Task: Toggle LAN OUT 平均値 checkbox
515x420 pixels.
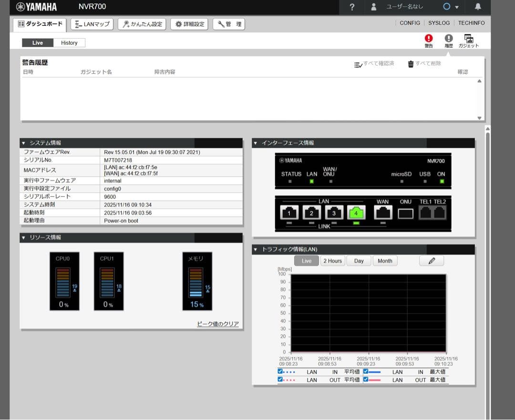Action: pyautogui.click(x=280, y=379)
